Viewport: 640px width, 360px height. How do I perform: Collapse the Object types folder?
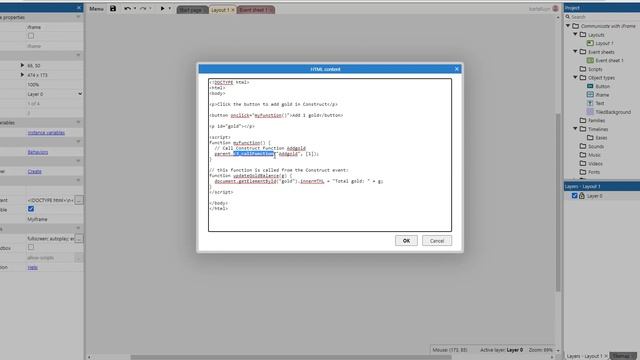[x=576, y=77]
